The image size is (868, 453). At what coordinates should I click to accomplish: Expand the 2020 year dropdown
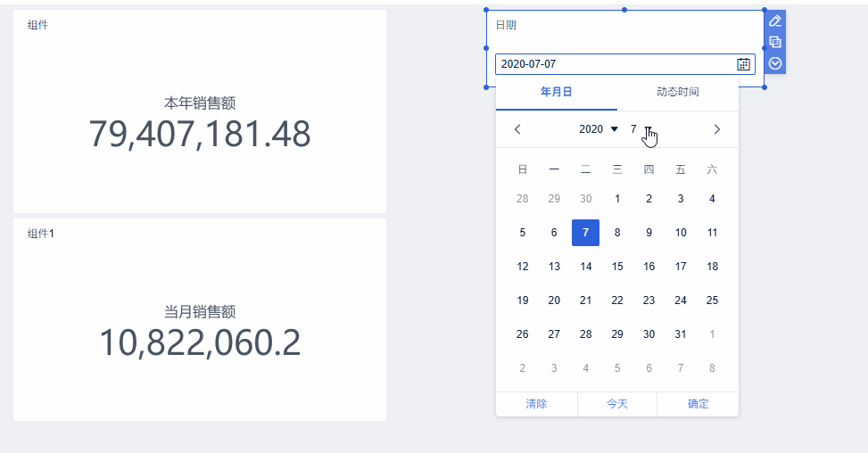(x=599, y=129)
